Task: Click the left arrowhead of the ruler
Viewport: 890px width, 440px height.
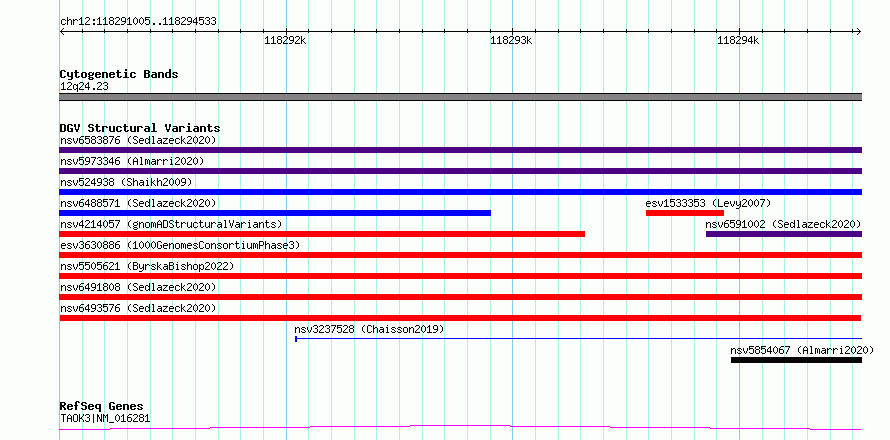Action: click(x=62, y=32)
